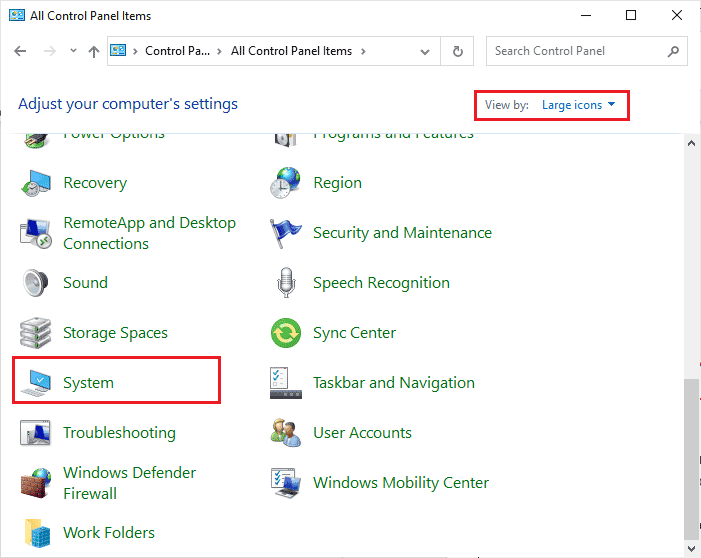Viewport: 701px width, 558px height.
Task: Refresh the Control Panel view
Action: coord(457,51)
